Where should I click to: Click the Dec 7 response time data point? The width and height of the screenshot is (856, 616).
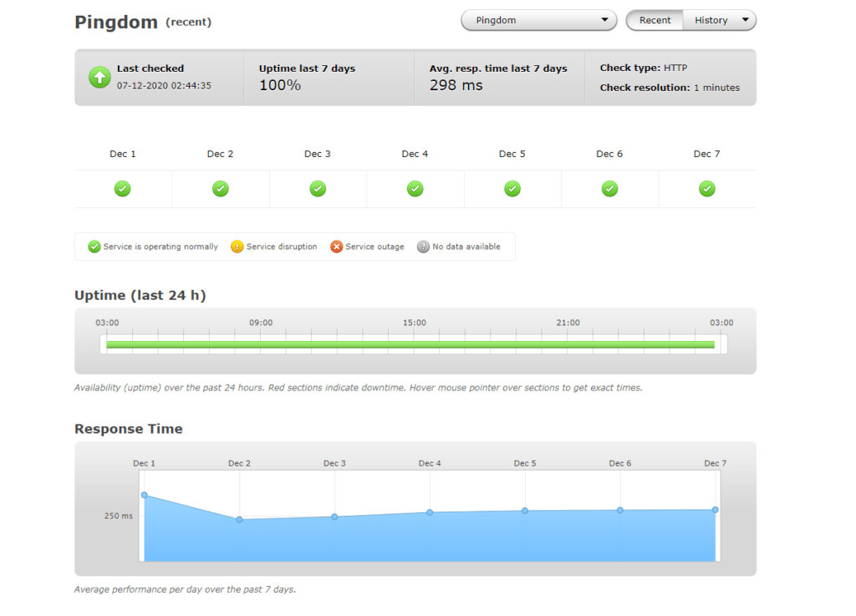716,510
